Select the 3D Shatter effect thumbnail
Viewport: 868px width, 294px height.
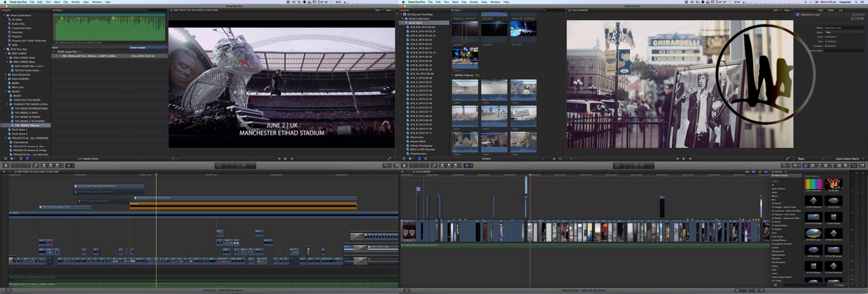tap(834, 184)
